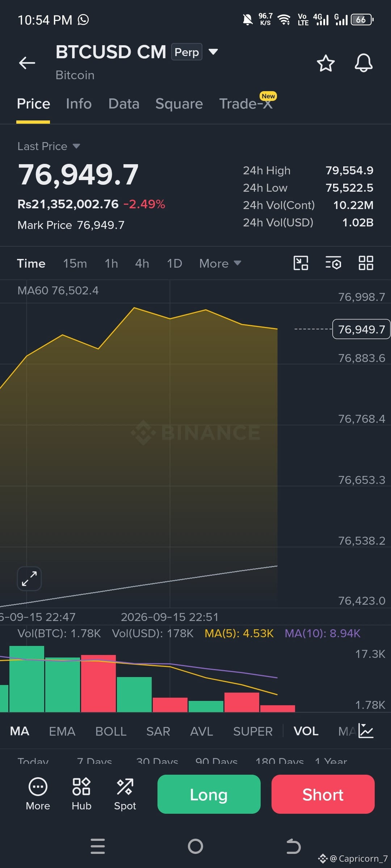Expand chart to fullscreen
The image size is (391, 868).
coord(29,579)
